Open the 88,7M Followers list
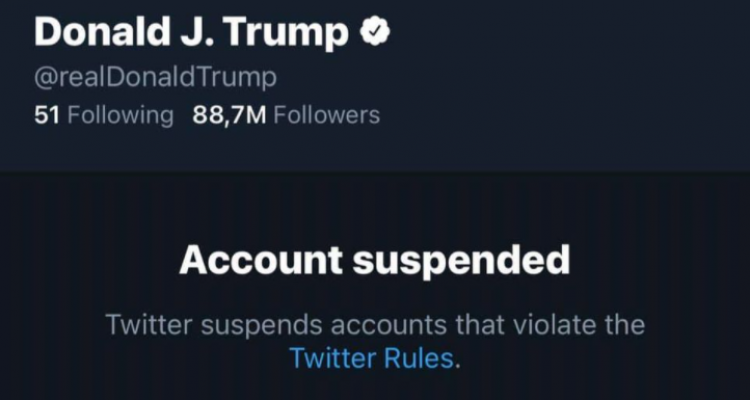 (286, 115)
